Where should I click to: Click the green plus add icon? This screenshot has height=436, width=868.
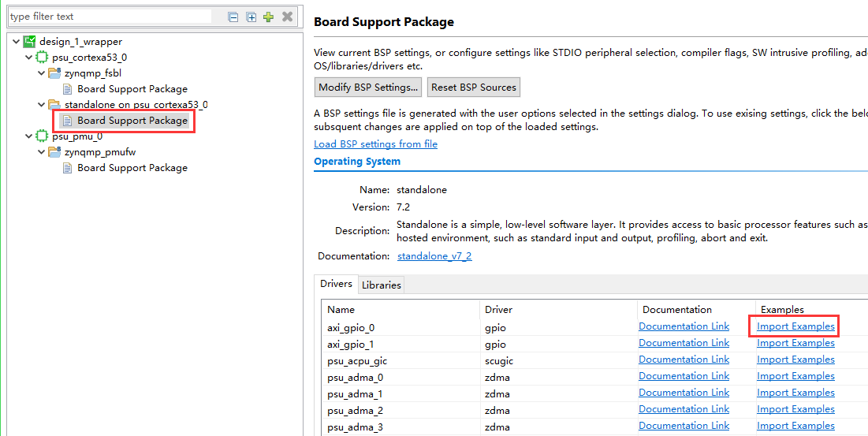point(269,17)
